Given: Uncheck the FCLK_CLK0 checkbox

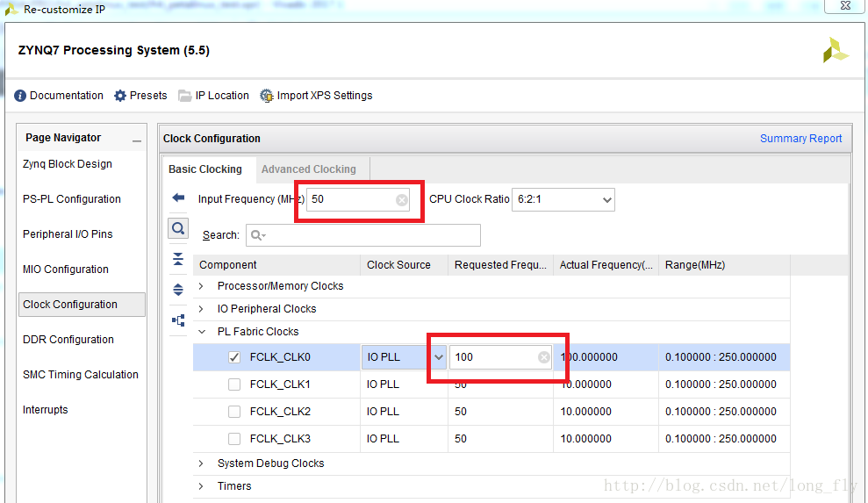Looking at the screenshot, I should tap(234, 357).
